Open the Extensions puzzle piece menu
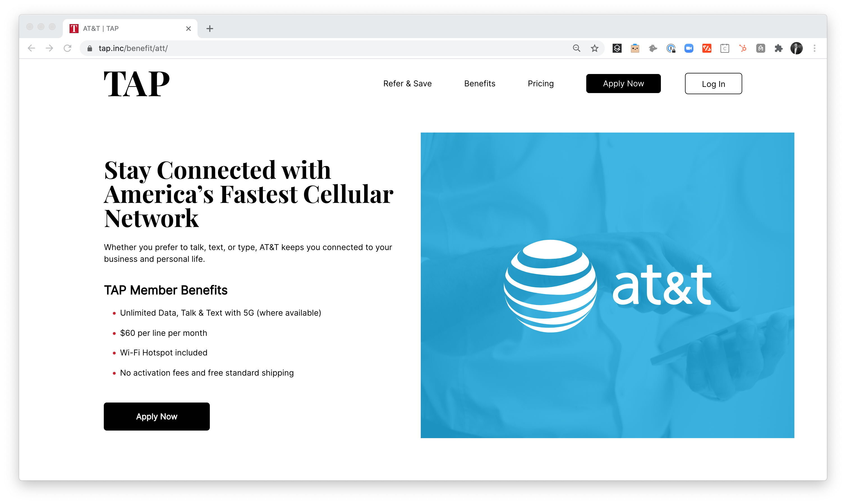Image resolution: width=846 pixels, height=504 pixels. (778, 48)
